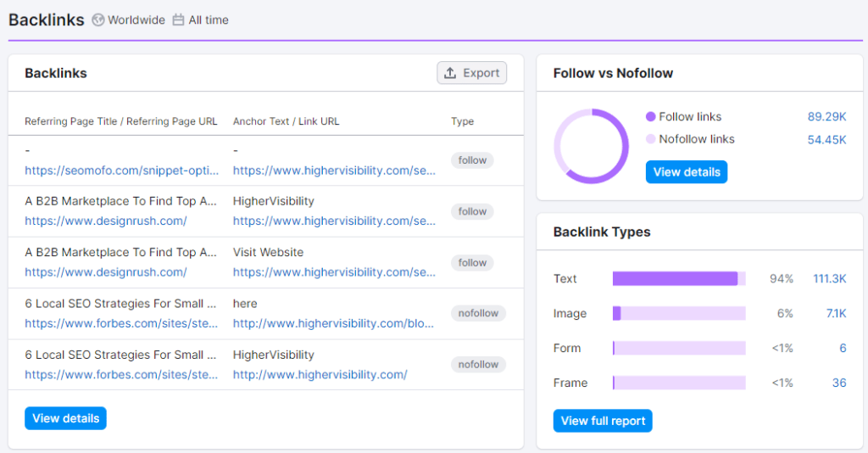Click the Worldwide globe icon
The width and height of the screenshot is (868, 453).
pos(98,20)
